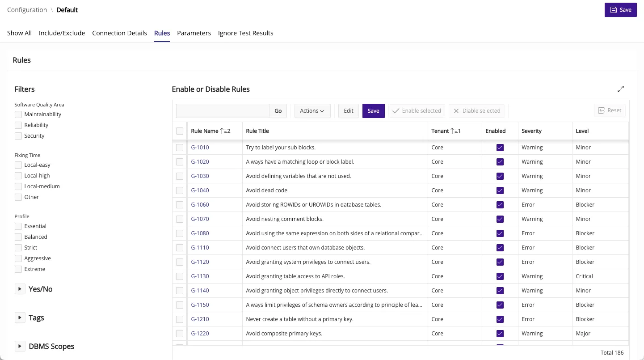Click the top-right Save button with disk icon
This screenshot has width=644, height=360.
[620, 10]
